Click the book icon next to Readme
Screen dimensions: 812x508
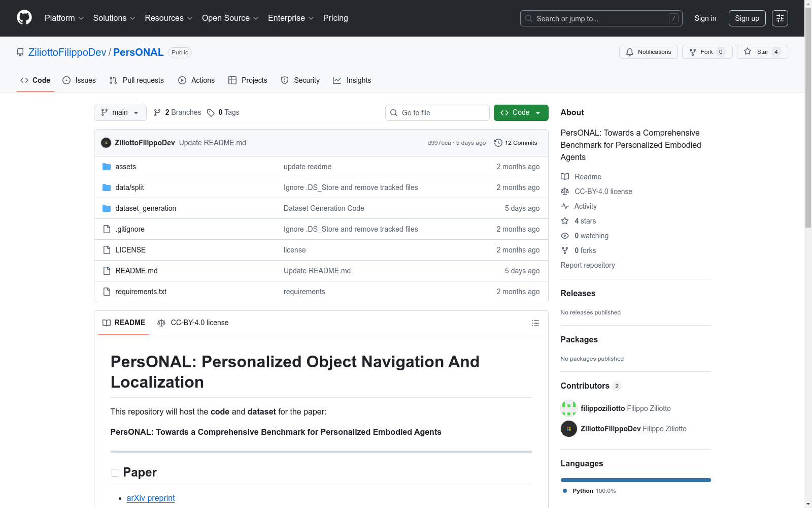(565, 177)
